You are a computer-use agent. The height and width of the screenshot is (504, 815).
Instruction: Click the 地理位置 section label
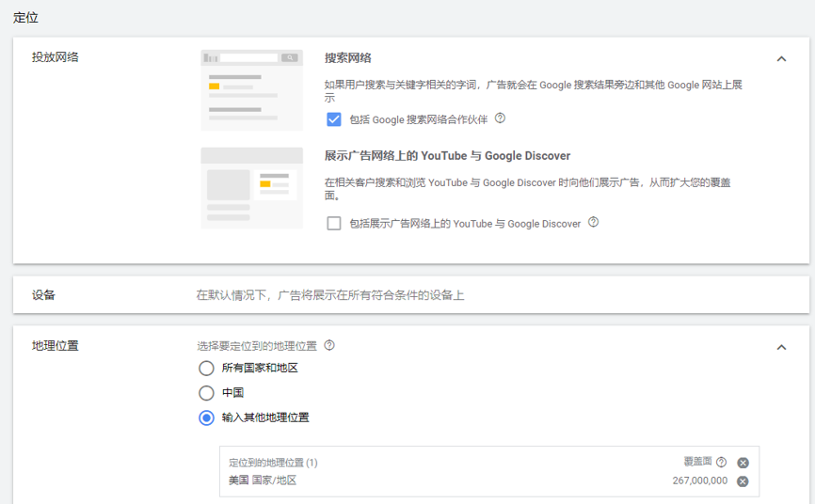pos(56,345)
